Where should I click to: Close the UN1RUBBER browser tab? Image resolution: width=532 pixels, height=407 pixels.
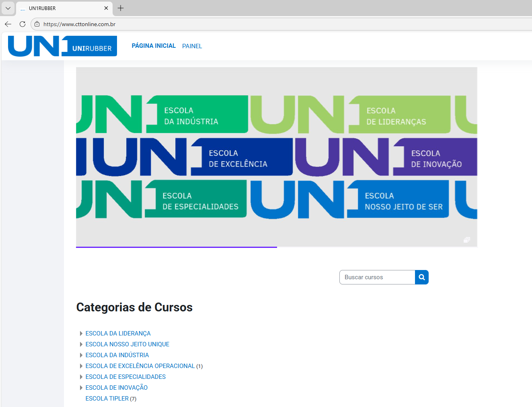coord(106,8)
